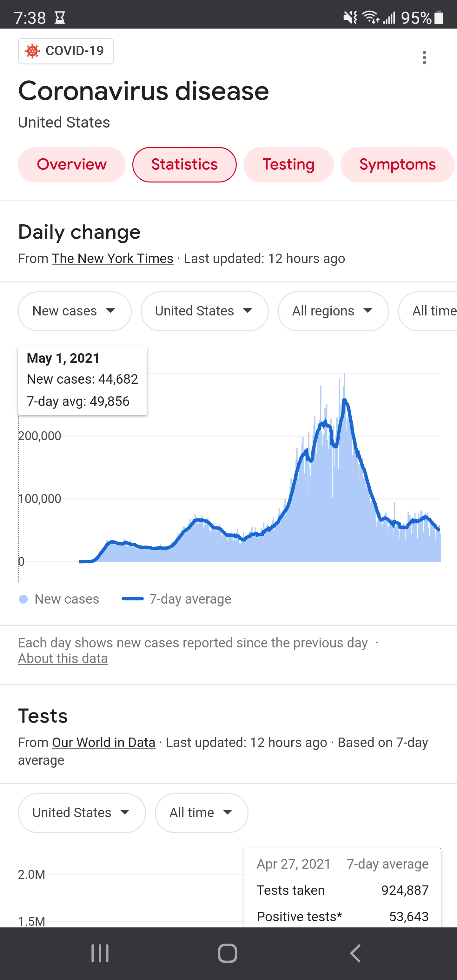Image resolution: width=457 pixels, height=980 pixels.
Task: Open the About this data link
Action: pyautogui.click(x=63, y=659)
